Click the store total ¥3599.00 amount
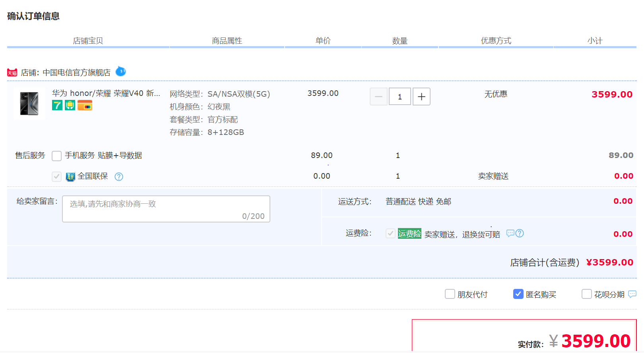Image resolution: width=644 pixels, height=353 pixels. coord(609,262)
